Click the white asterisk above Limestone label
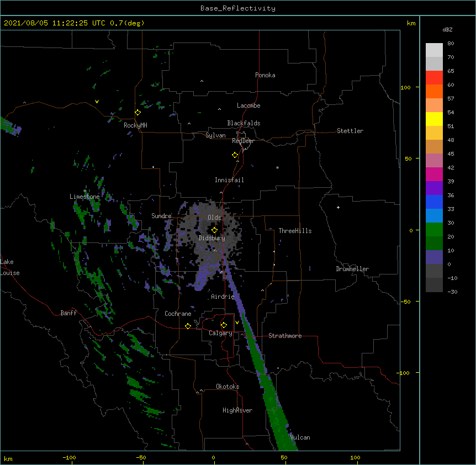Screen dimensions: 476x465 tap(85, 191)
